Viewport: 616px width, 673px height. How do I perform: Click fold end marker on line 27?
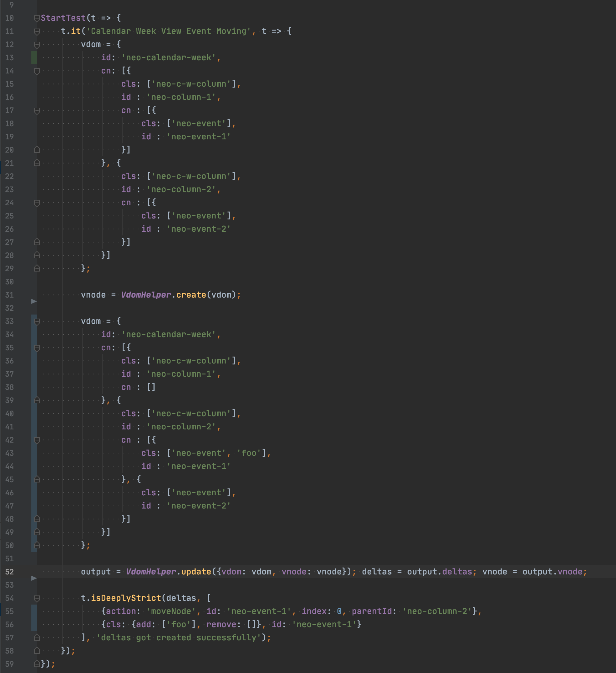tap(37, 242)
